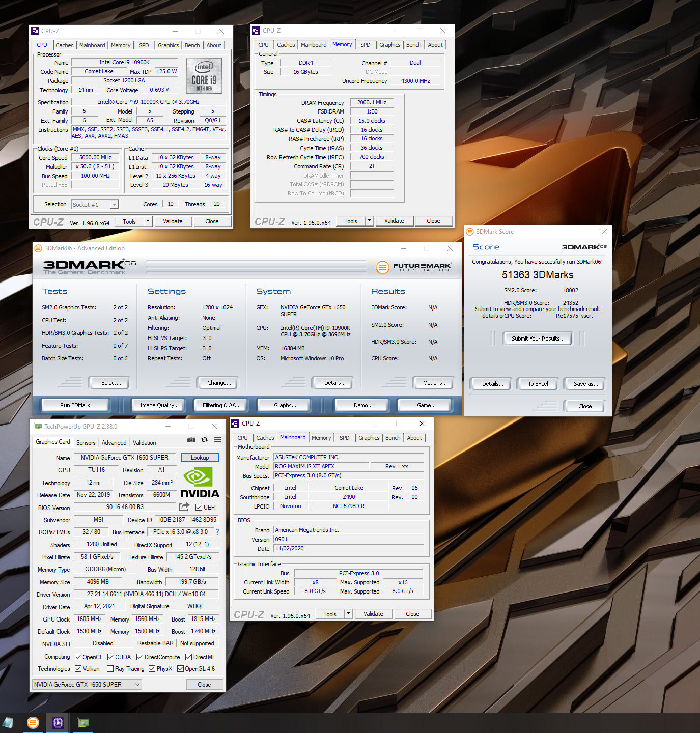Click the Run 3DMark button
Screen dimensions: 700x733
[x=75, y=405]
